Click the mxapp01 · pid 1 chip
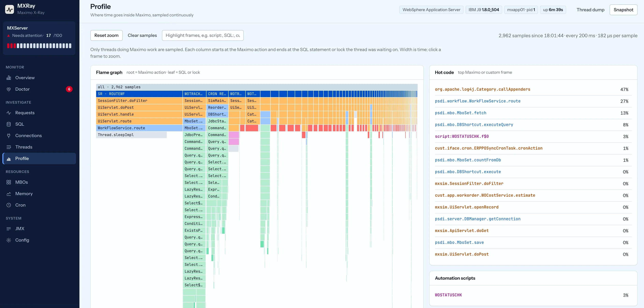Image resolution: width=644 pixels, height=308 pixels. (521, 10)
